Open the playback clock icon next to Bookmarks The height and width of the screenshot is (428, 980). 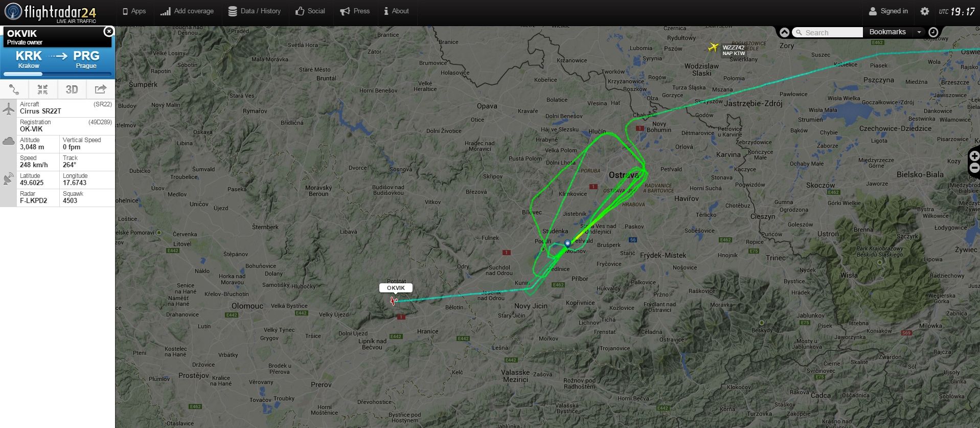point(933,32)
